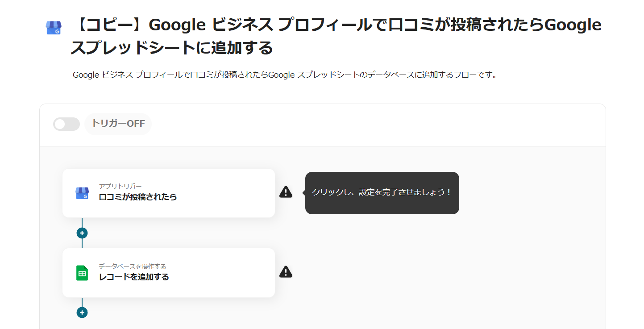
Task: Click the warning icon beside レコードを追加する
Action: pos(286,271)
